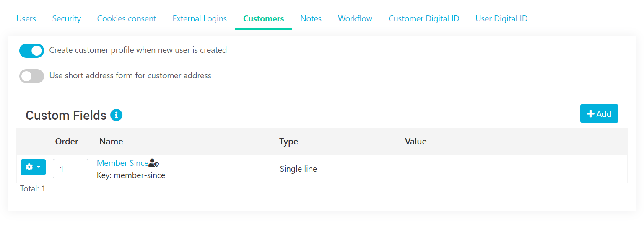
Task: Switch to Workflow tab
Action: tap(355, 18)
